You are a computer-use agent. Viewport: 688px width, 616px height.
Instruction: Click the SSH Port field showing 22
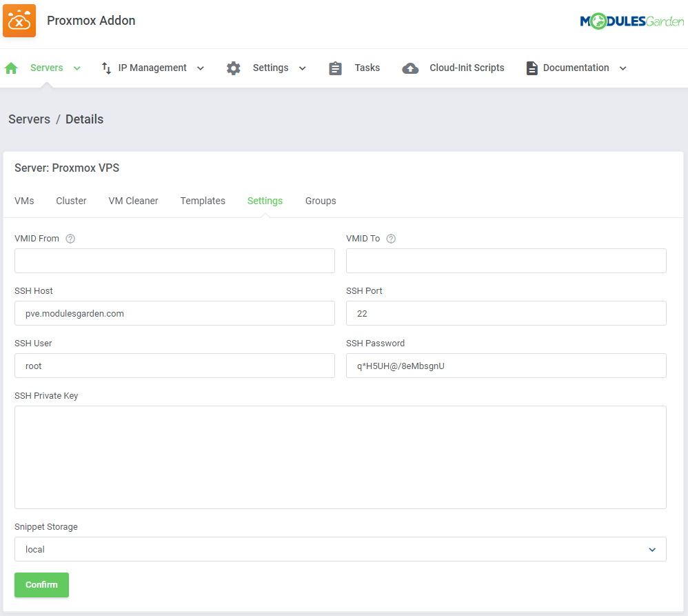click(x=506, y=313)
